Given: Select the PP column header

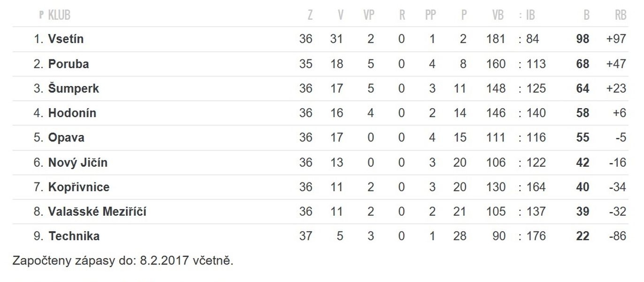Looking at the screenshot, I should point(430,16).
